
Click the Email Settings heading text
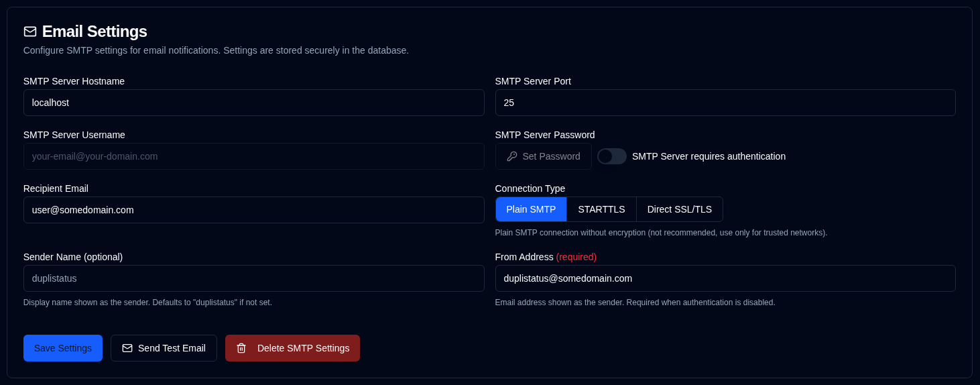[95, 32]
